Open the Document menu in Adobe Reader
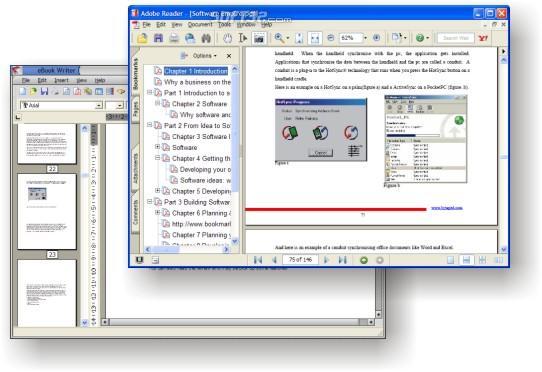 click(200, 25)
